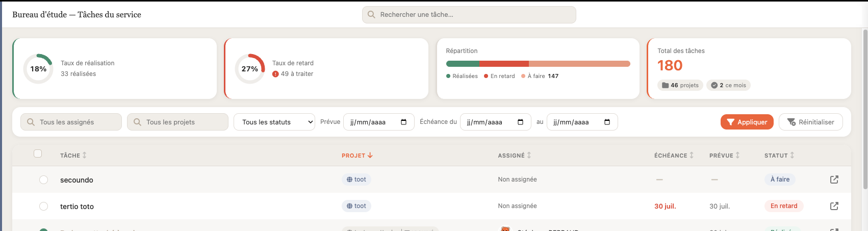
Task: Open calendar picker for Échéance du date
Action: point(521,122)
